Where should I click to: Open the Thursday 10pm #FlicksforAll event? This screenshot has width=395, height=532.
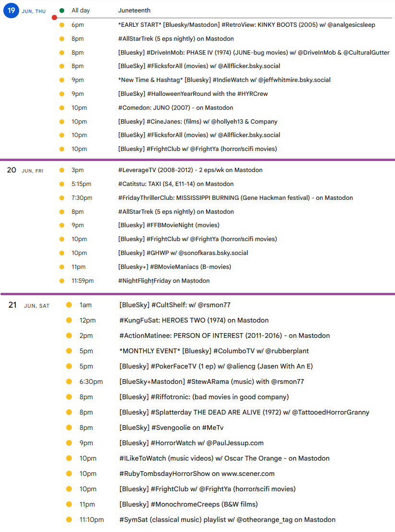(x=199, y=135)
